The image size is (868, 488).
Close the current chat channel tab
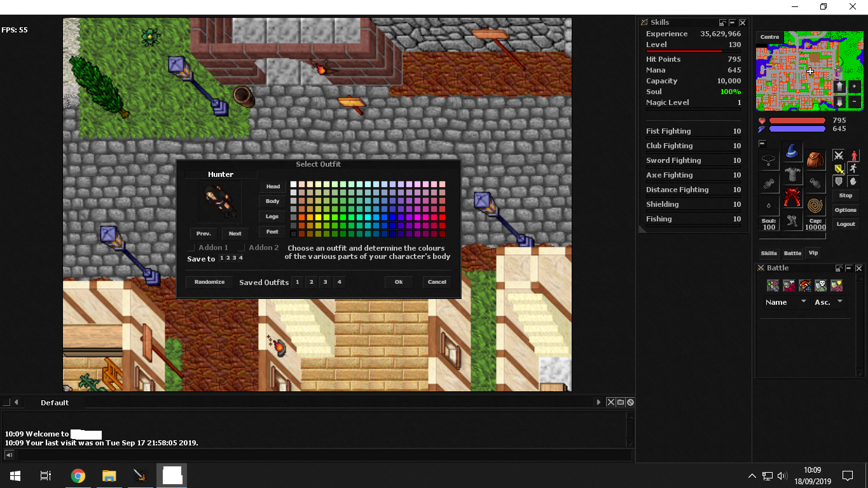tap(610, 402)
